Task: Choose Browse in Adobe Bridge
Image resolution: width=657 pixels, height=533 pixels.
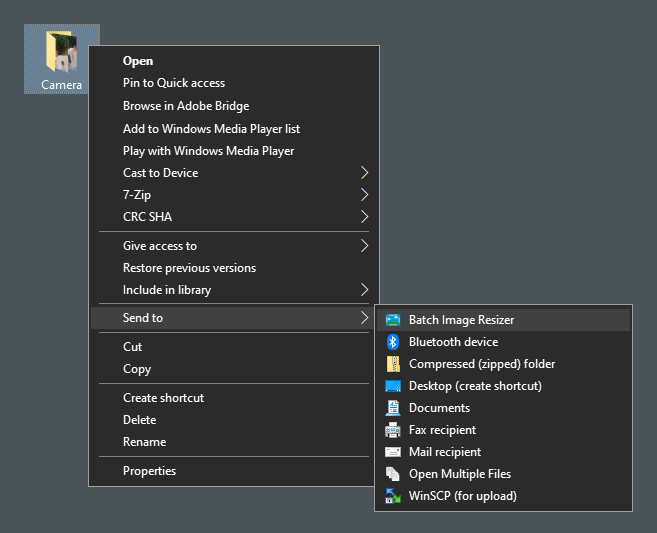Action: coord(234,106)
